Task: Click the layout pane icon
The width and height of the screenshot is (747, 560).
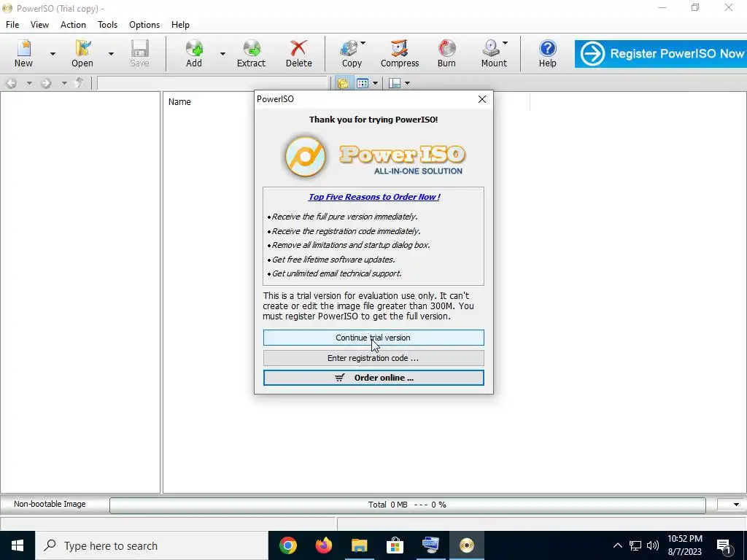Action: [395, 83]
